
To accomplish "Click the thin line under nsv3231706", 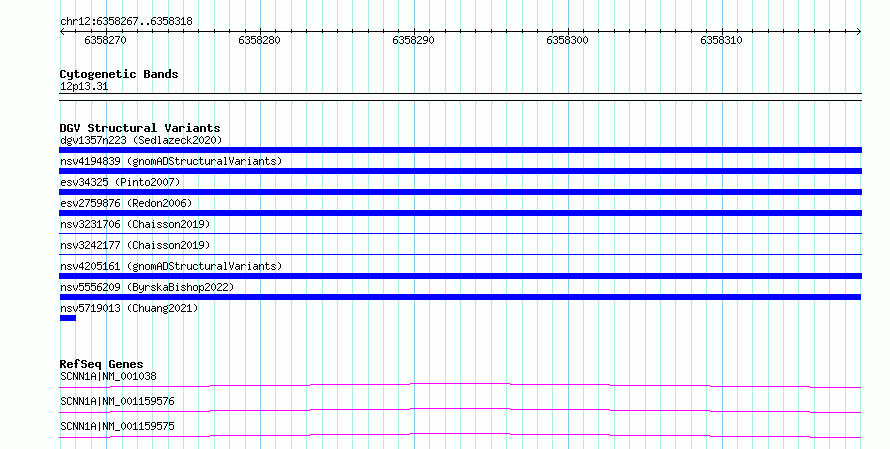I will coord(460,233).
